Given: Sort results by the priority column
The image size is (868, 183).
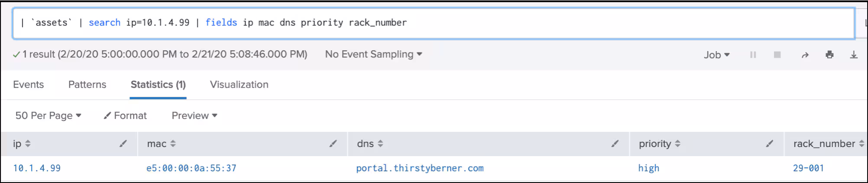Looking at the screenshot, I should [677, 144].
